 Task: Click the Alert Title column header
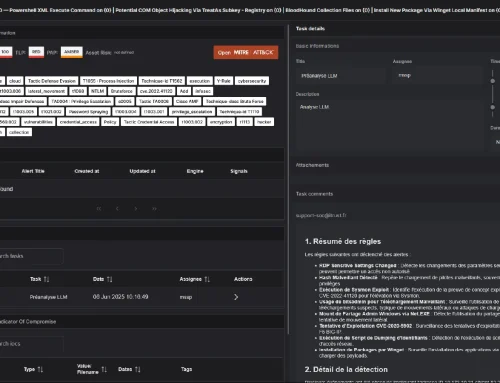(33, 171)
